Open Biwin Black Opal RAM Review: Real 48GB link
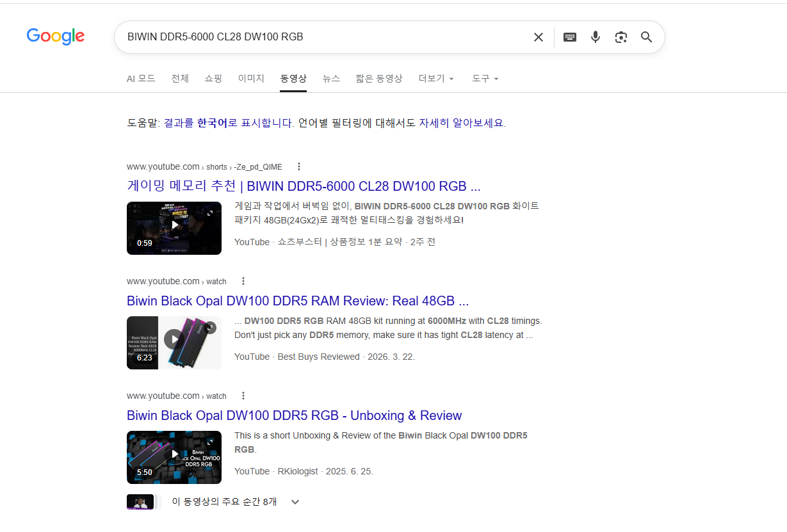Screen dimensions: 787x532 coord(298,301)
